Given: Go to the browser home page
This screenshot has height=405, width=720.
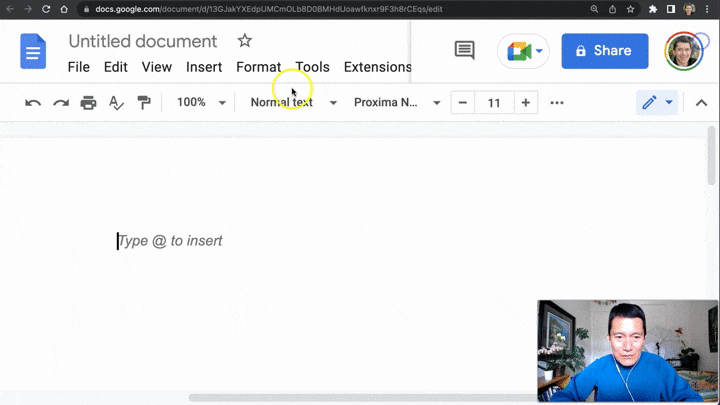Looking at the screenshot, I should [64, 9].
